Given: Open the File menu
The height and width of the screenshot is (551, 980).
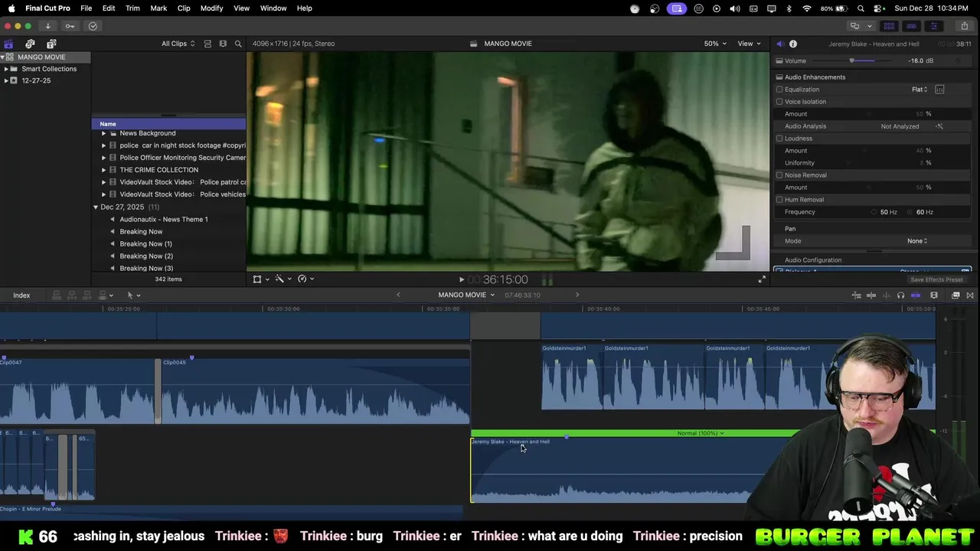Looking at the screenshot, I should click(x=87, y=8).
